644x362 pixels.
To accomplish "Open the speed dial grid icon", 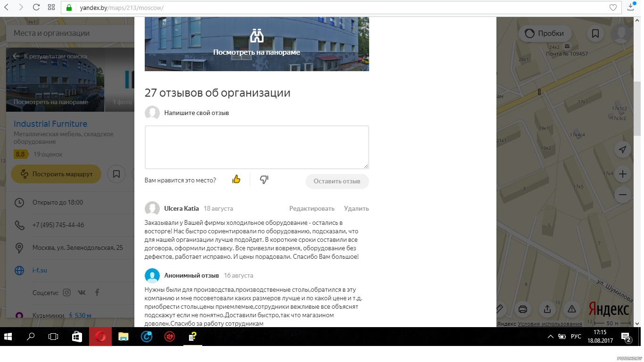I will [51, 8].
